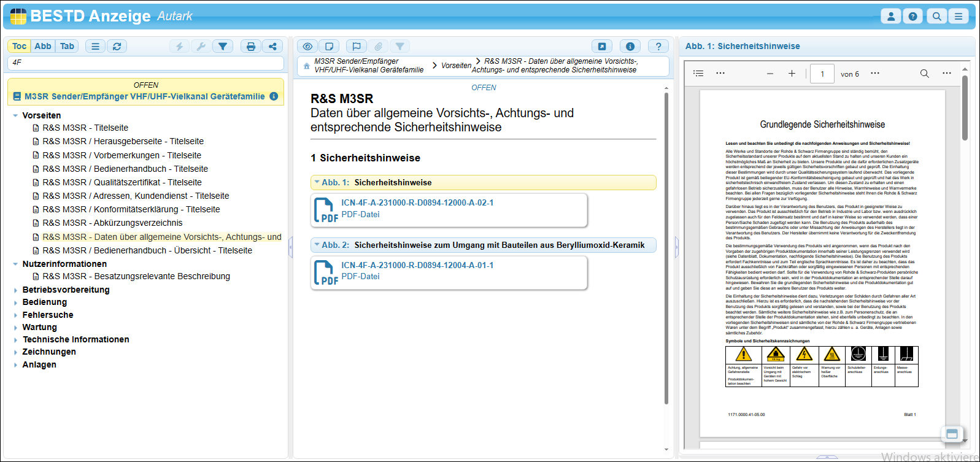Click the PDF page number field
The image size is (980, 462).
click(x=822, y=74)
